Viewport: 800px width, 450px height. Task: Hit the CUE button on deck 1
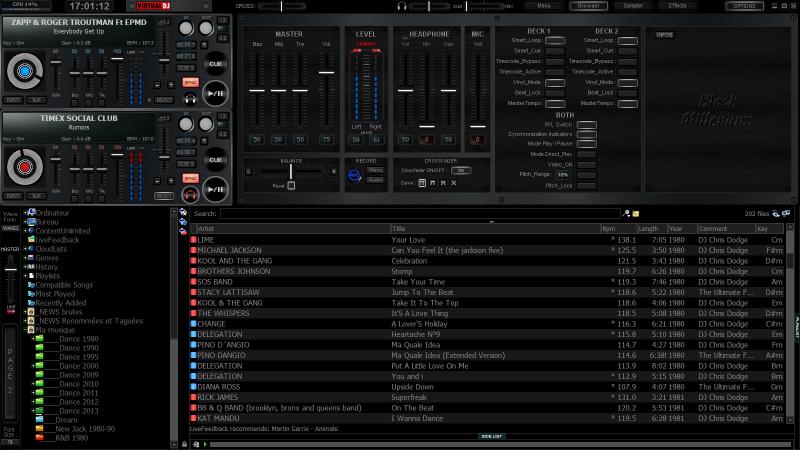215,64
